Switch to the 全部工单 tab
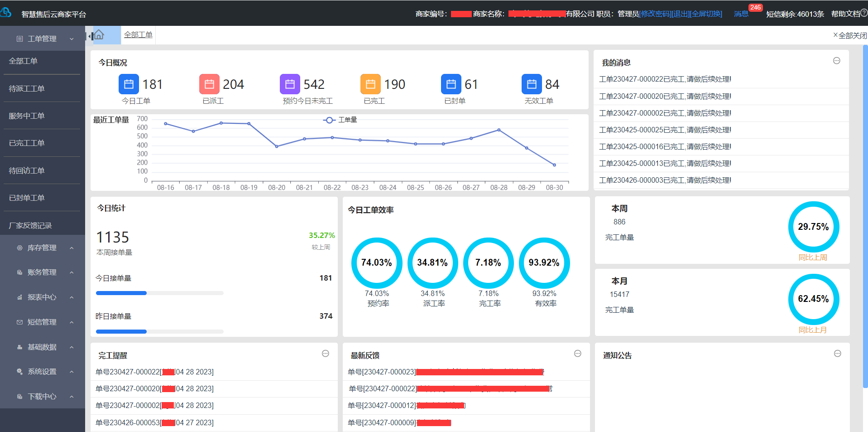The width and height of the screenshot is (868, 432). (x=138, y=35)
